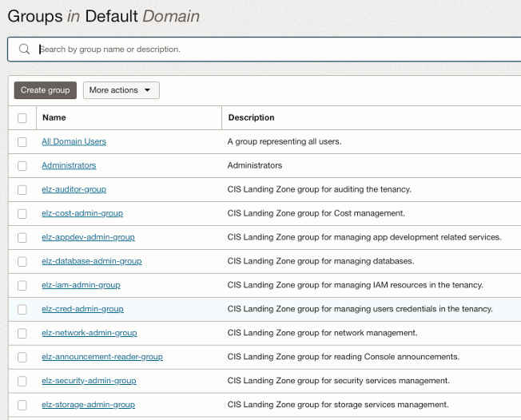The width and height of the screenshot is (521, 420).
Task: Open the All Domain Users group link
Action: point(74,141)
